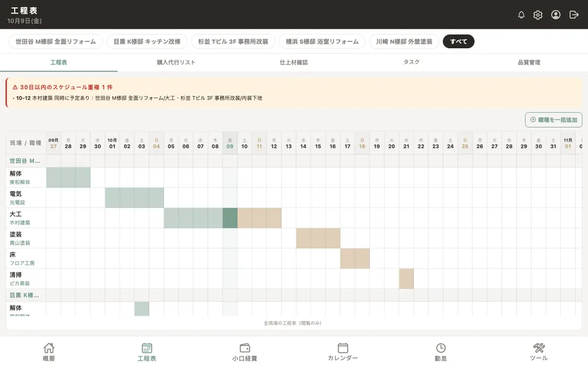Viewport: 588px width, 368px height.
Task: Select the 塗装 planned cell on 14
Action: (303, 238)
